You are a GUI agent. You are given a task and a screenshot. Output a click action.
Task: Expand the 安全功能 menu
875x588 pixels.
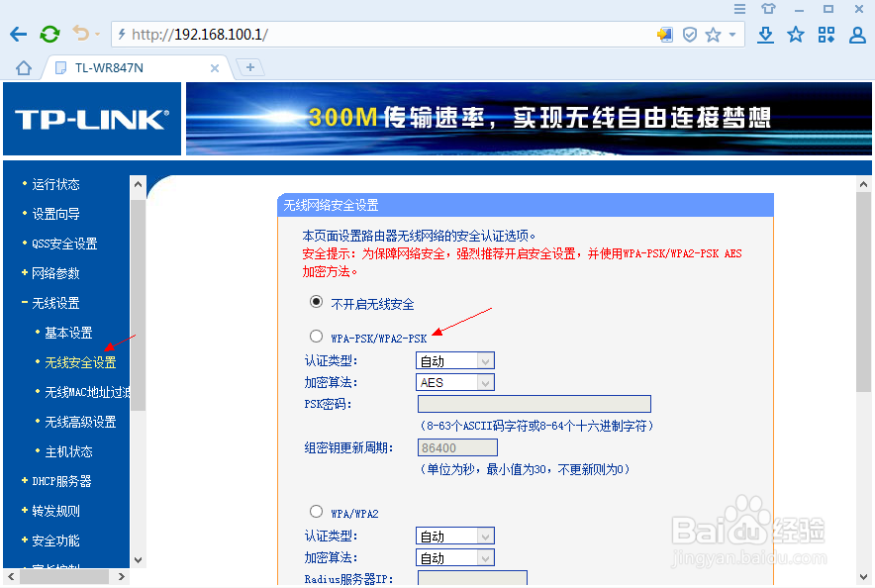55,540
